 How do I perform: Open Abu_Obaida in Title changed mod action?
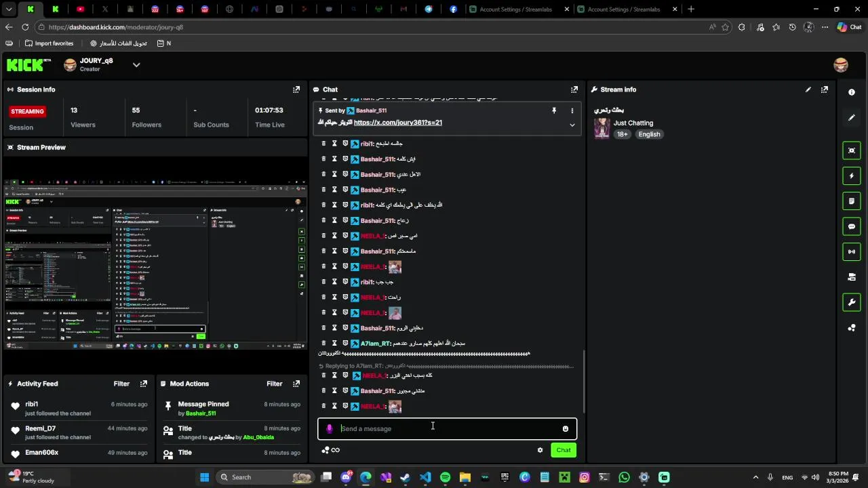tap(258, 438)
